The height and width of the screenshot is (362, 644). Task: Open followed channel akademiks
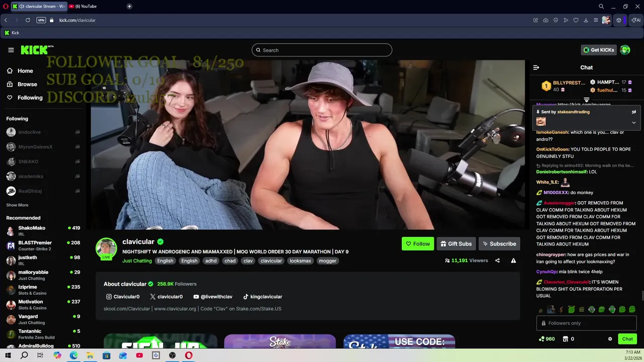43,176
